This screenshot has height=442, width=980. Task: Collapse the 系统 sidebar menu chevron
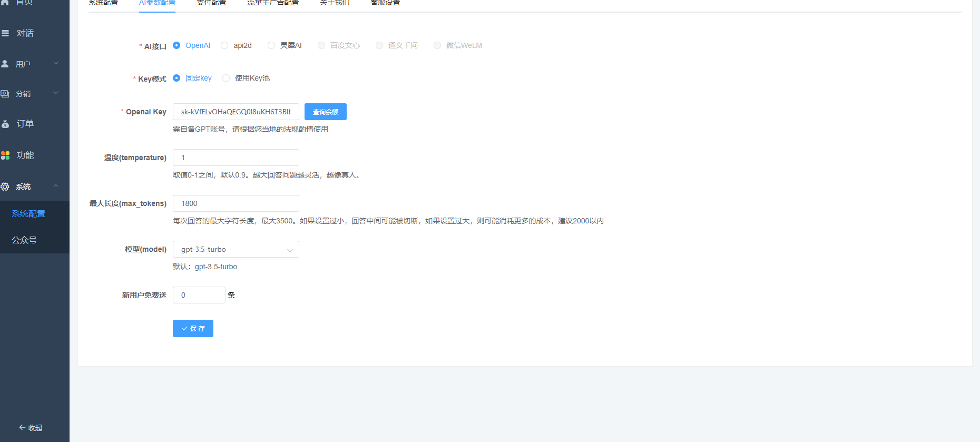pyautogui.click(x=56, y=186)
